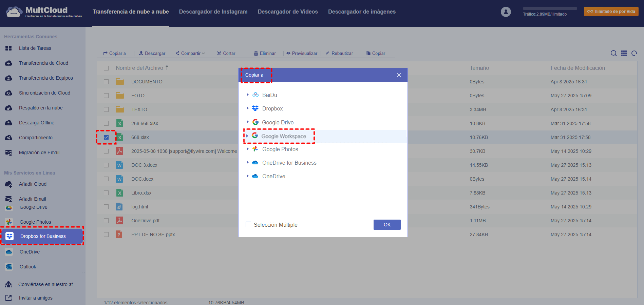Sort by Fecha de Modificación header

578,68
